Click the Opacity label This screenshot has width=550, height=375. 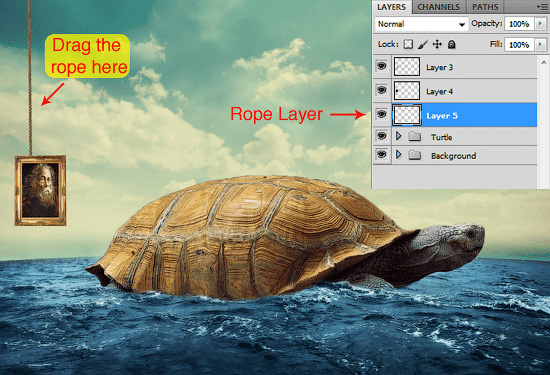487,23
